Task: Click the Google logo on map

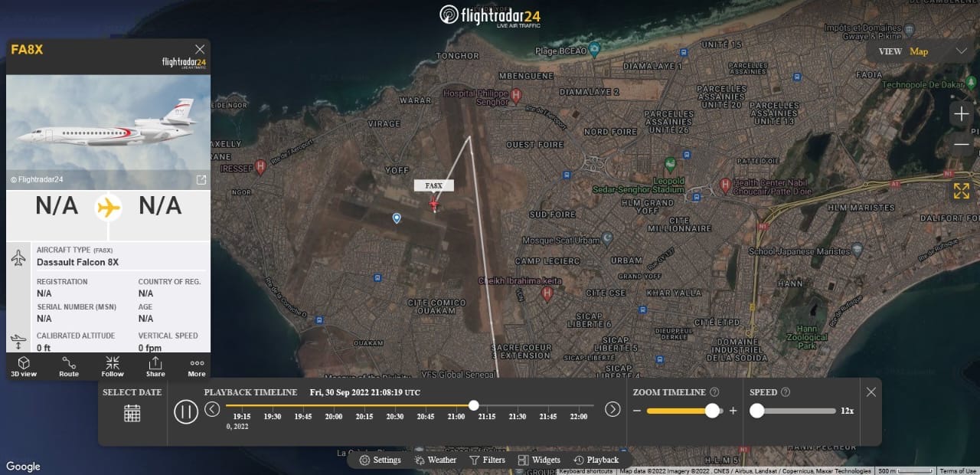Action: 23,467
